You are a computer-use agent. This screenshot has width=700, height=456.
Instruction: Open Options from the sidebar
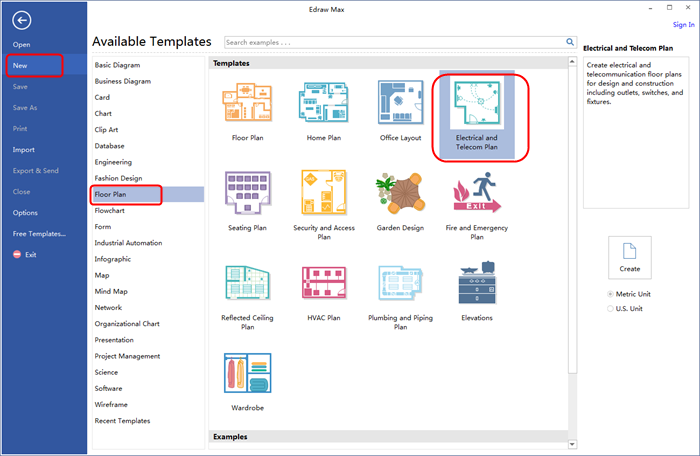pos(25,213)
